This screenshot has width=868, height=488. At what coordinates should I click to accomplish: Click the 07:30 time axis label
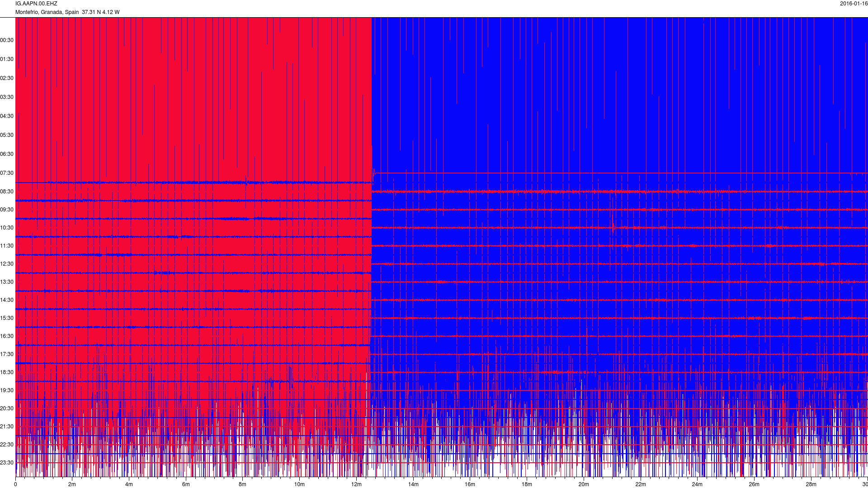click(x=7, y=173)
